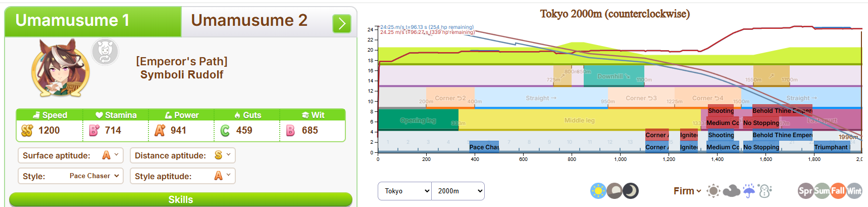Click the B+ rank badge beside Stamina value
Viewport: 868px width, 207px height.
tap(94, 131)
